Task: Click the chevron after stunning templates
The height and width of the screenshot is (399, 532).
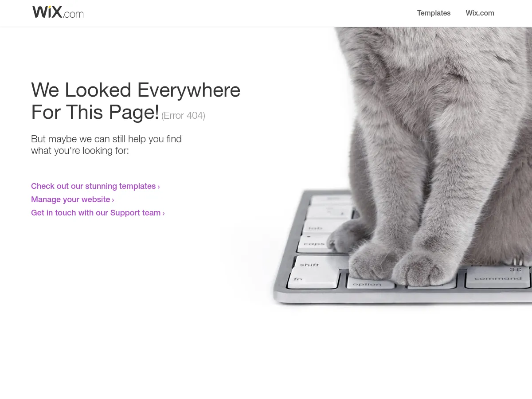Action: 159,187
